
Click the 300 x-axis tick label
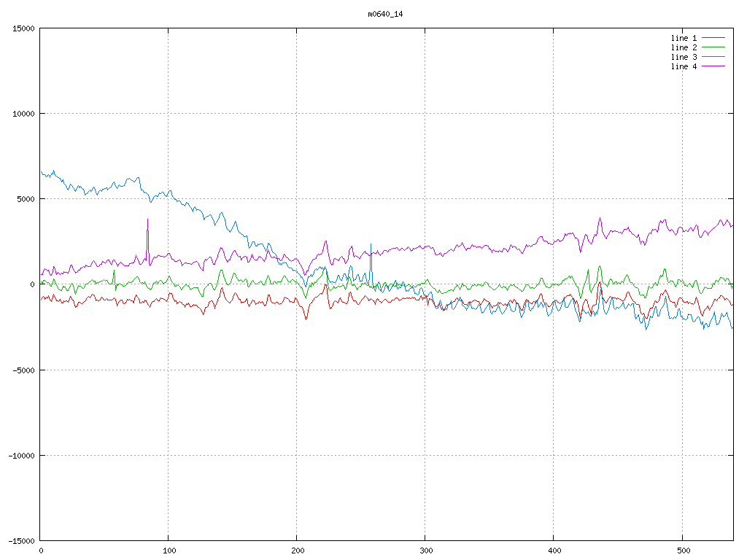tap(425, 551)
